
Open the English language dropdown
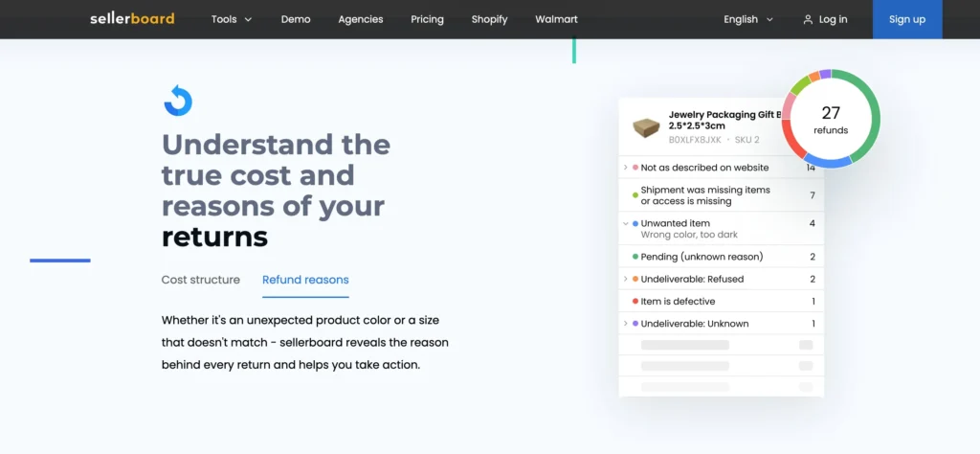point(753,19)
